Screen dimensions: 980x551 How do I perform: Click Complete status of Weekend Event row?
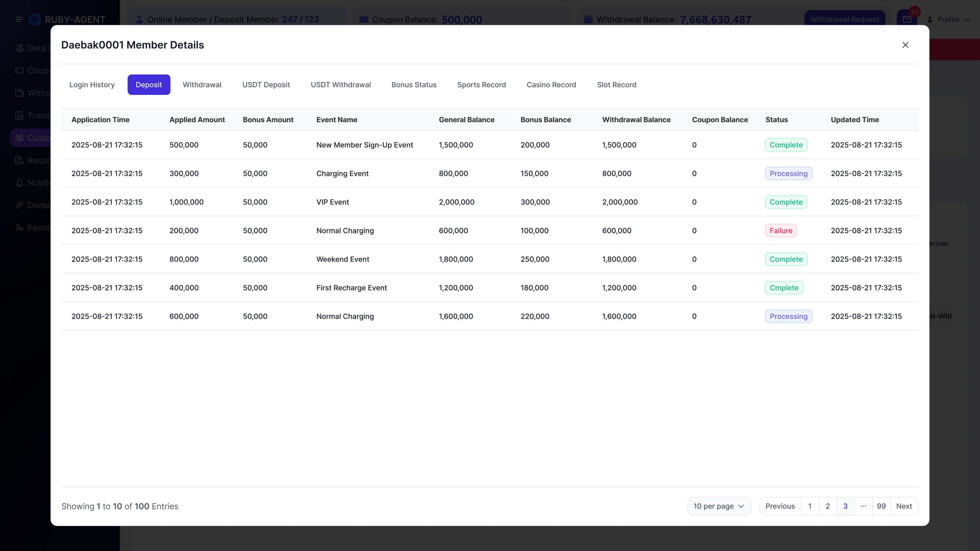pos(786,259)
